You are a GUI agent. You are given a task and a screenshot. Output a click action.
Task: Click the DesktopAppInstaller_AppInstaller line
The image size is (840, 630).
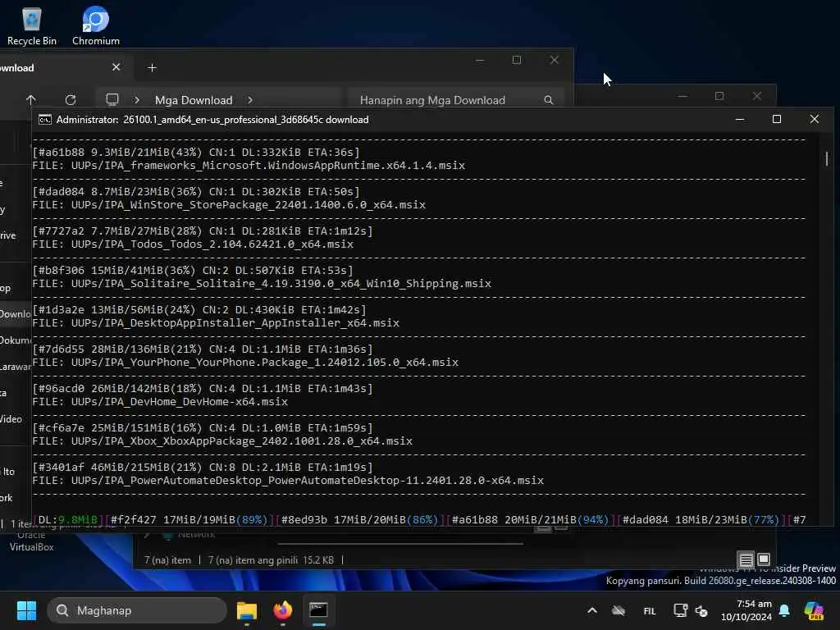(216, 323)
